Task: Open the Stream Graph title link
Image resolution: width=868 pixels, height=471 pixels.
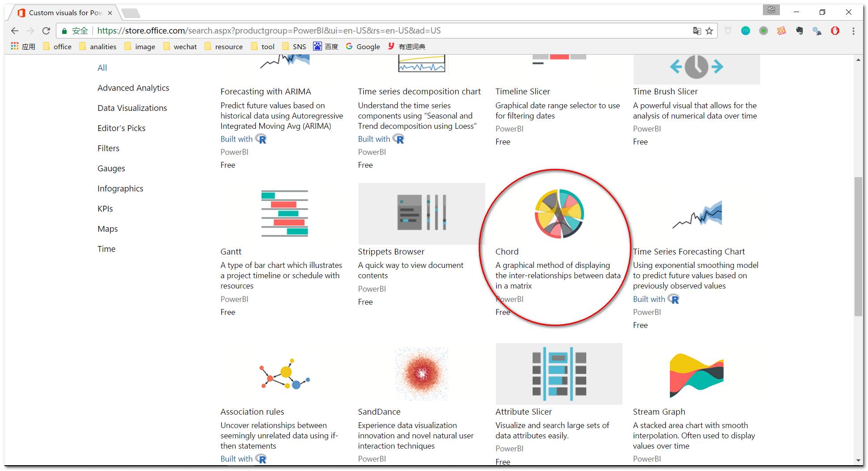Action: 659,412
